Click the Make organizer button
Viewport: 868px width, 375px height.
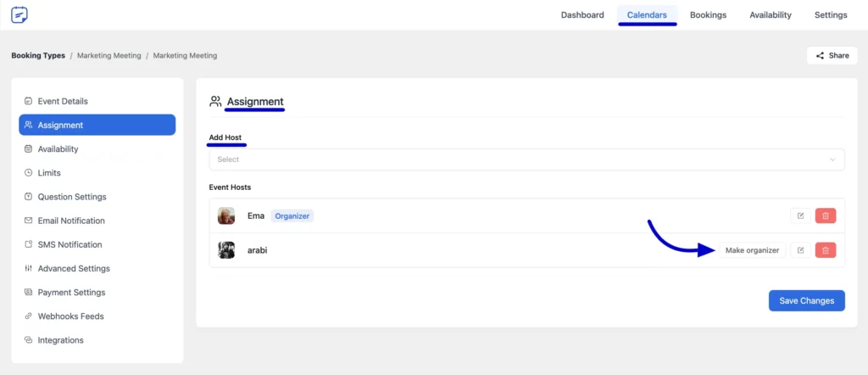pyautogui.click(x=752, y=250)
